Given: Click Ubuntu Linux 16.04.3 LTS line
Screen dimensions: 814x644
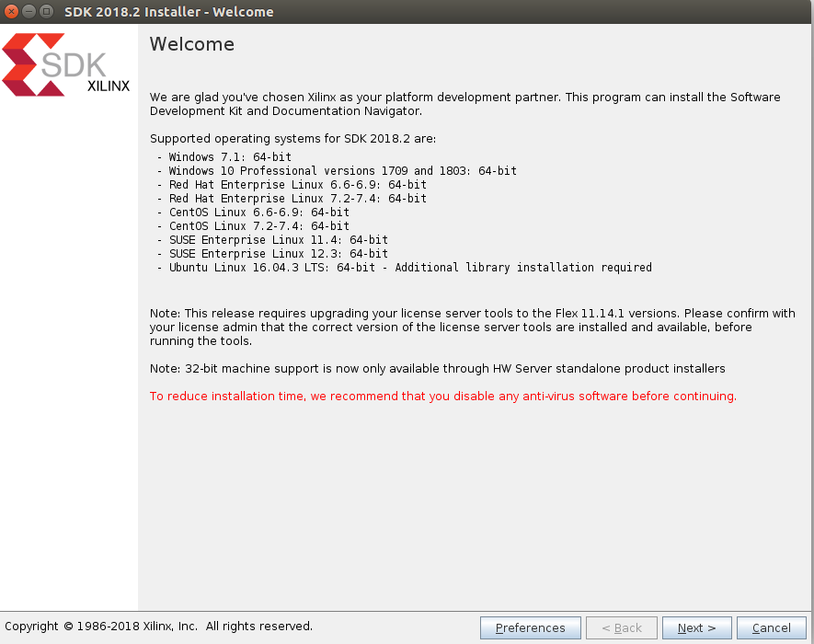Looking at the screenshot, I should tap(405, 268).
